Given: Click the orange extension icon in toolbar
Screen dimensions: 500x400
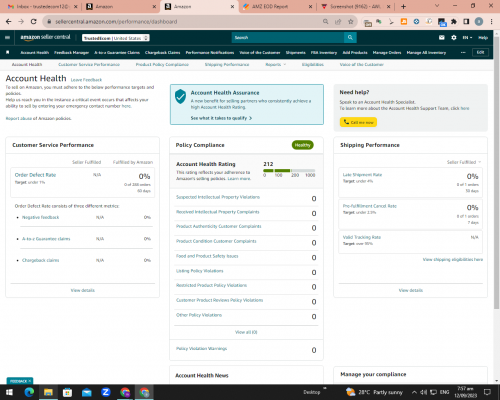Looking at the screenshot, I should coord(404,22).
